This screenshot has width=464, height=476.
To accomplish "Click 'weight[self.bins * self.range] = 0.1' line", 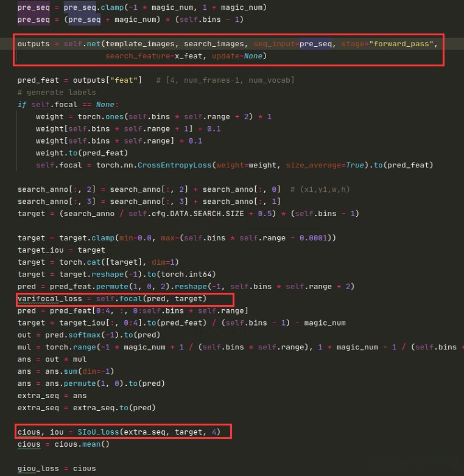I will coord(119,141).
